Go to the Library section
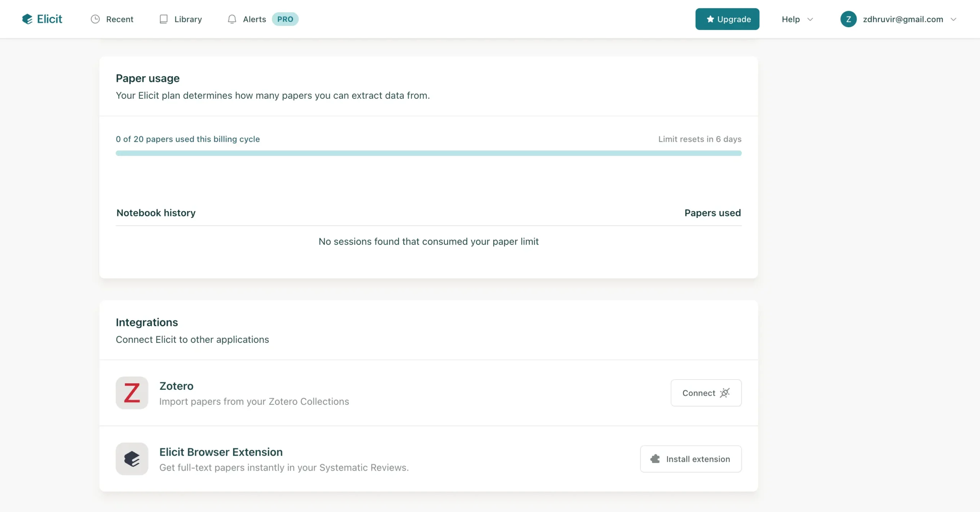The image size is (980, 512). pyautogui.click(x=181, y=19)
